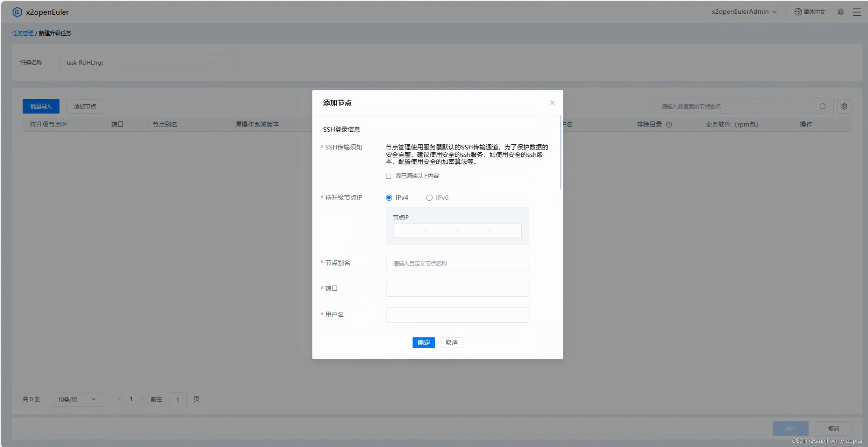The width and height of the screenshot is (868, 447).
Task: Open the hamburger menu at top right
Action: 856,12
